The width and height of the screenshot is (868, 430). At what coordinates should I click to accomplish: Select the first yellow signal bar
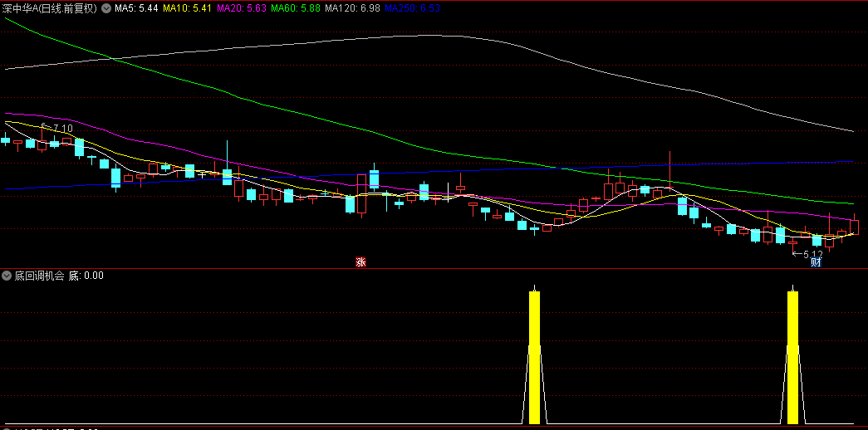[534, 358]
